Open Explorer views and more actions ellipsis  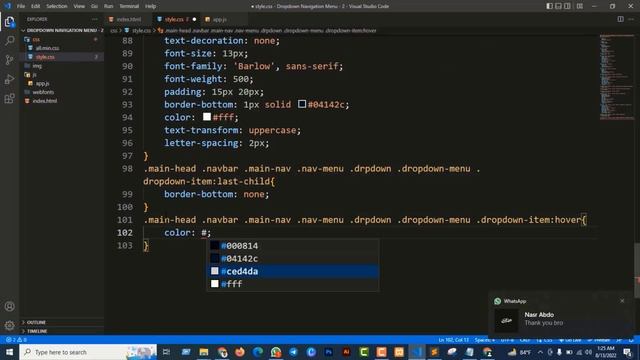[x=95, y=19]
